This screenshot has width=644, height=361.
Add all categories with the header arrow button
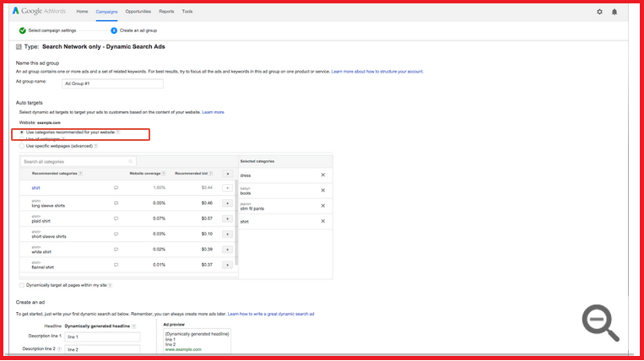[226, 173]
